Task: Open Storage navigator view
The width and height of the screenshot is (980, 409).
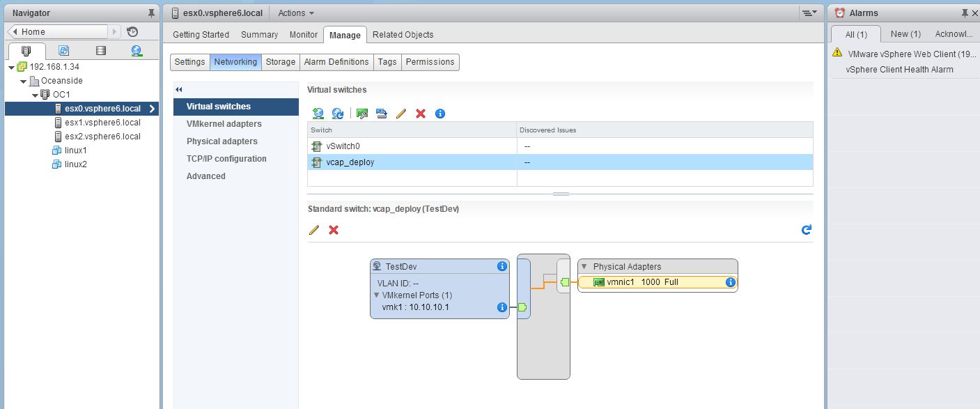Action: coord(101,51)
